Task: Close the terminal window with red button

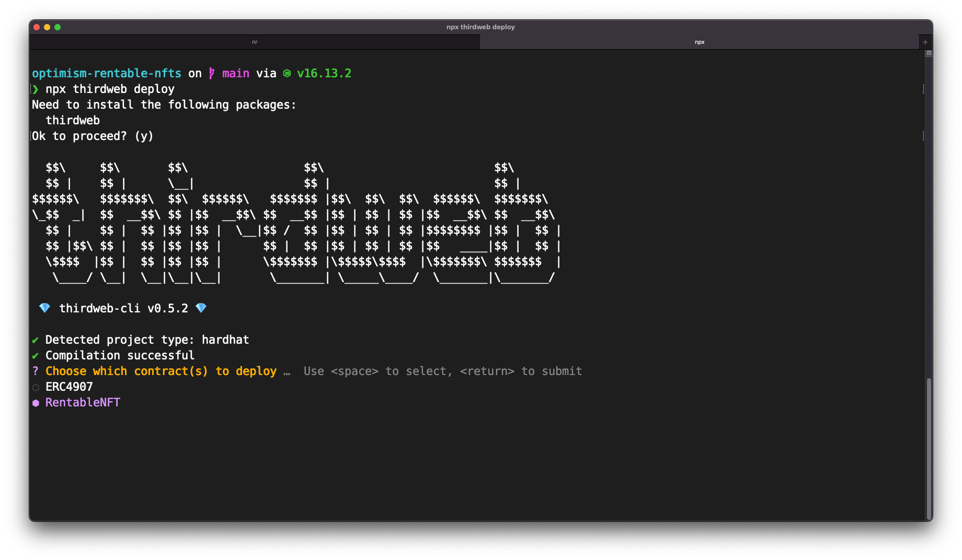Action: 37,27
